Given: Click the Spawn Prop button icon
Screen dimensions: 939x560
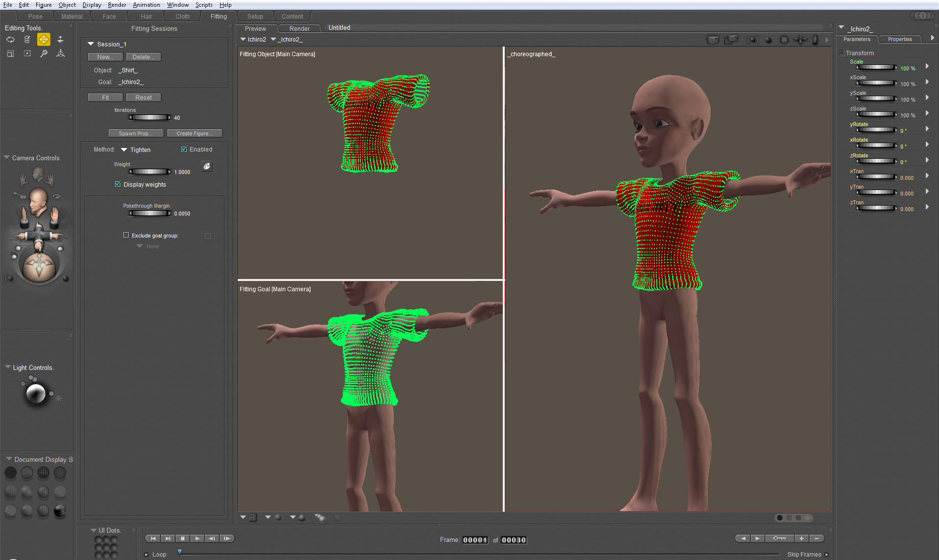Looking at the screenshot, I should pos(134,132).
